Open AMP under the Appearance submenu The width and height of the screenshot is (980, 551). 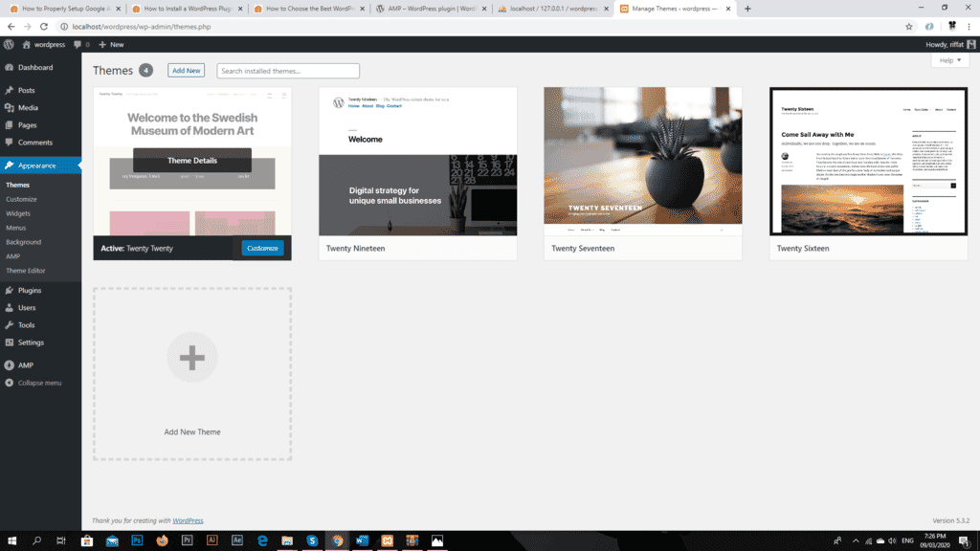pyautogui.click(x=12, y=256)
